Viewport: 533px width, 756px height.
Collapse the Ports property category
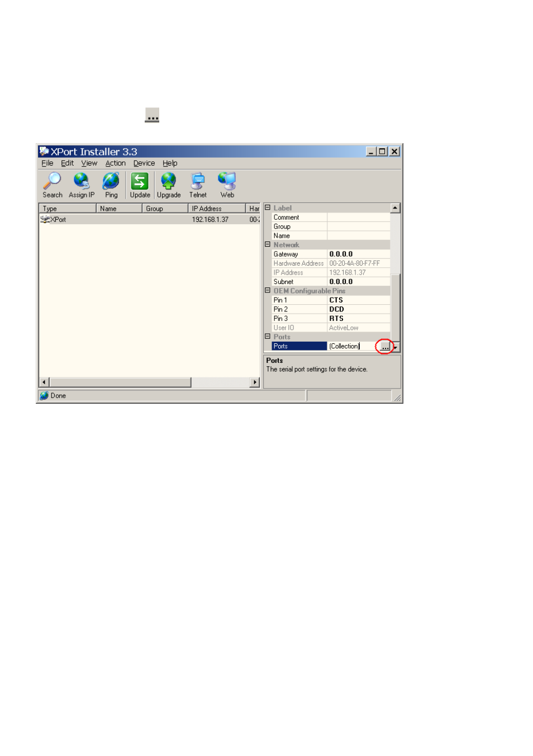pyautogui.click(x=268, y=337)
